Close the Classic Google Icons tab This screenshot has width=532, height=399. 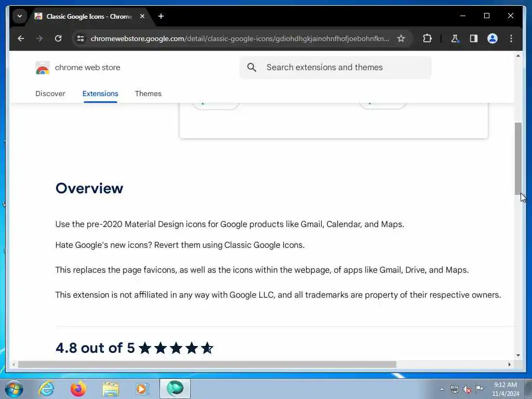point(142,16)
